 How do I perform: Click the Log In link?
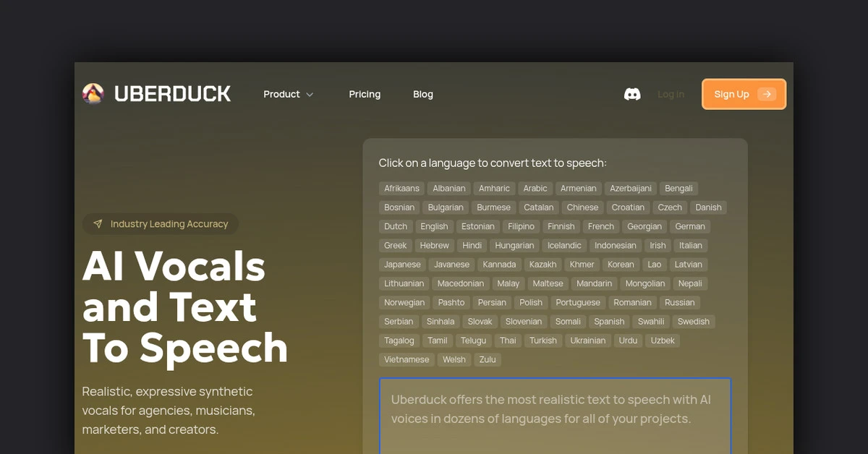tap(671, 94)
